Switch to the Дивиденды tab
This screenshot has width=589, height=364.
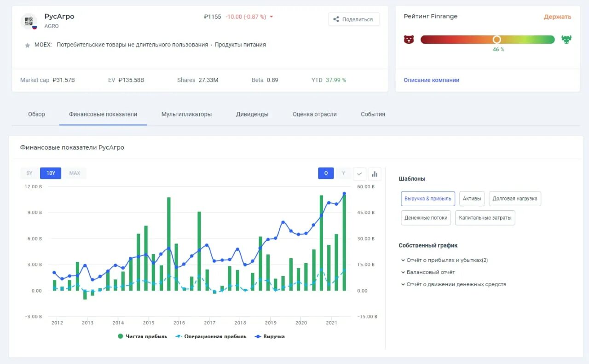click(252, 114)
